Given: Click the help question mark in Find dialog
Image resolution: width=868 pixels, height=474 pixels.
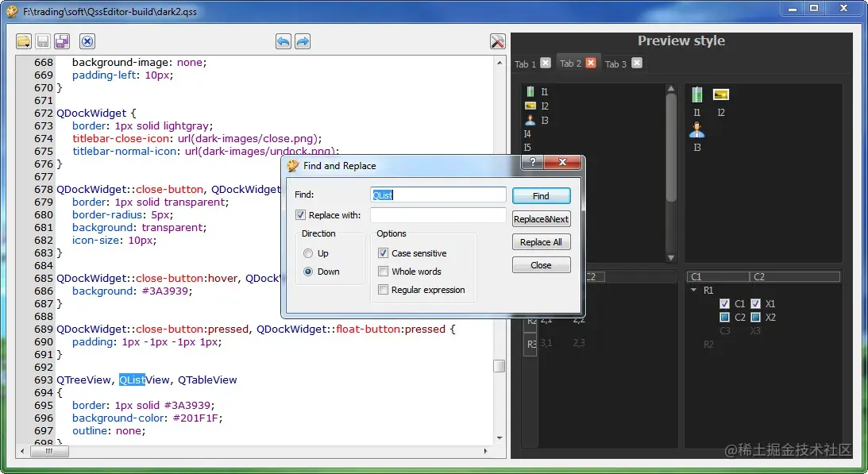Looking at the screenshot, I should tap(533, 162).
